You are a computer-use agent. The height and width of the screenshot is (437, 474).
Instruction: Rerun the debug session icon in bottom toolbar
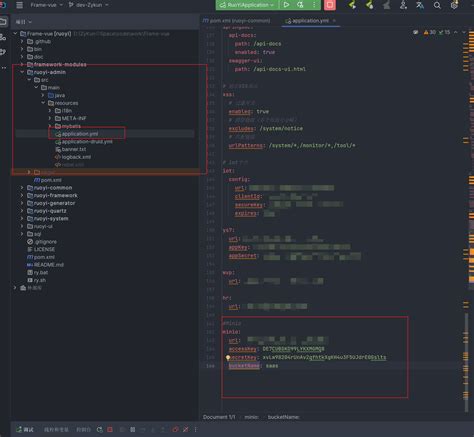(x=99, y=430)
